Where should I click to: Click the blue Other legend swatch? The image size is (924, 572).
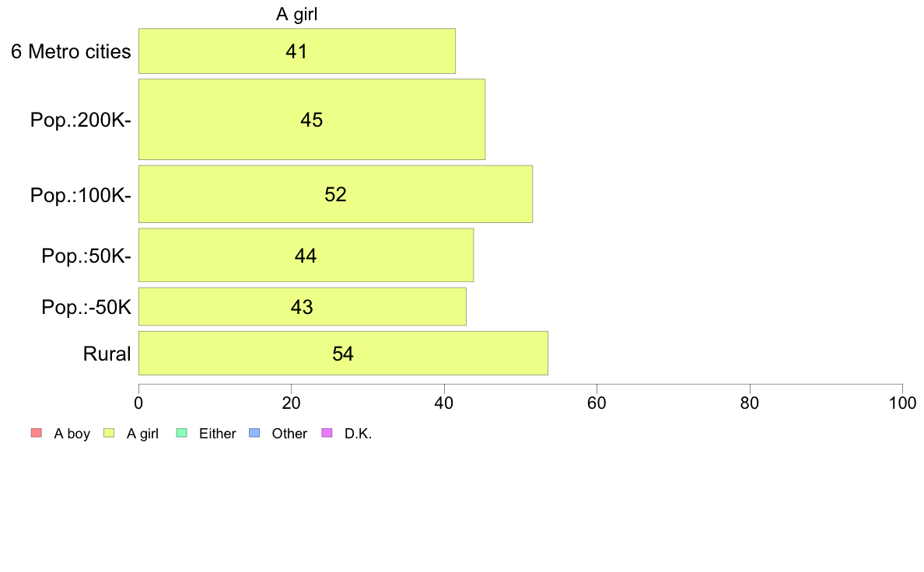pos(254,433)
